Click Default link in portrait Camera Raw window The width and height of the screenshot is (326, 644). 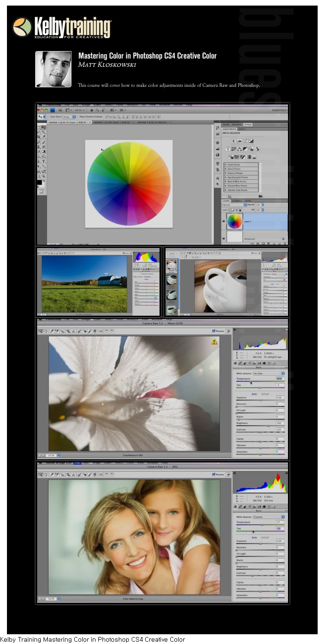265,537
